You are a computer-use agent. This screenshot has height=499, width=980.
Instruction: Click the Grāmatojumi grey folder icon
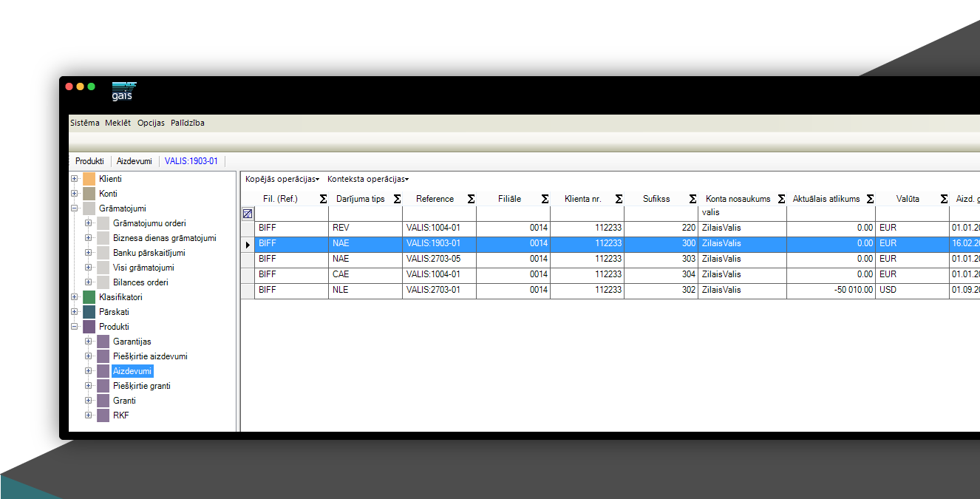[x=89, y=208]
